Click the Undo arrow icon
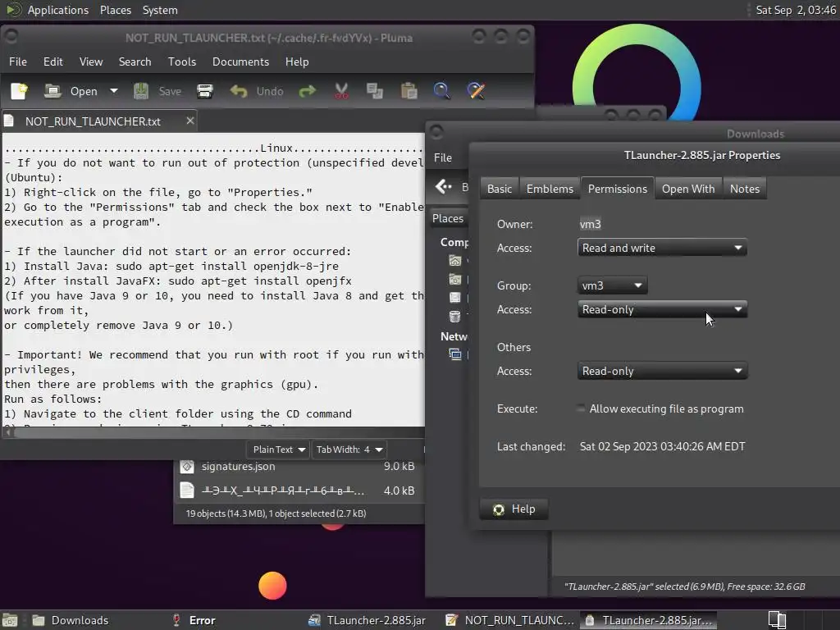Viewport: 840px width, 630px height. coord(239,91)
